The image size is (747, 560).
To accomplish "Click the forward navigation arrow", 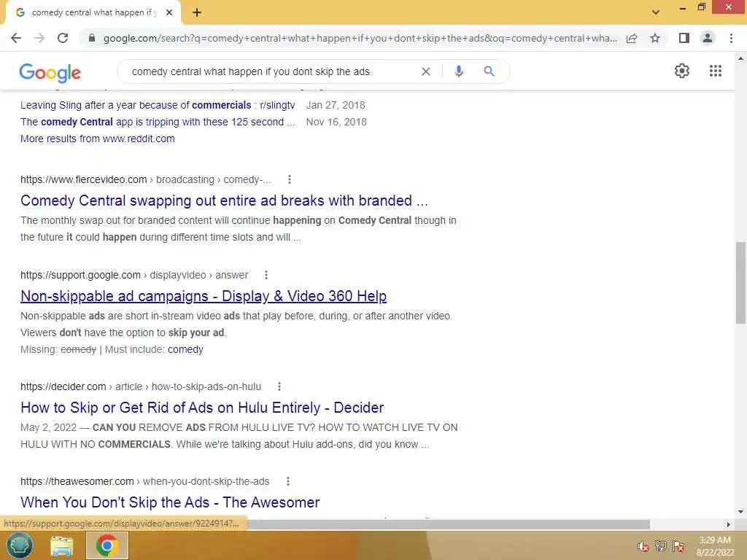I will (x=39, y=38).
